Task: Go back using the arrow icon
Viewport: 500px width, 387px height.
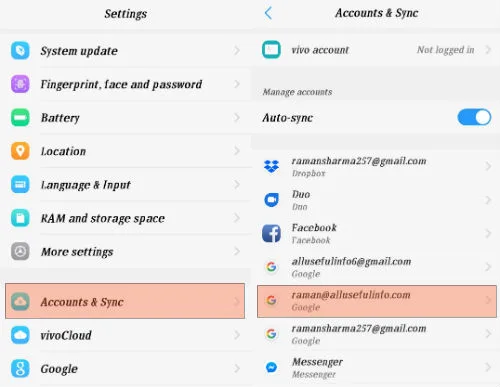Action: 268,13
